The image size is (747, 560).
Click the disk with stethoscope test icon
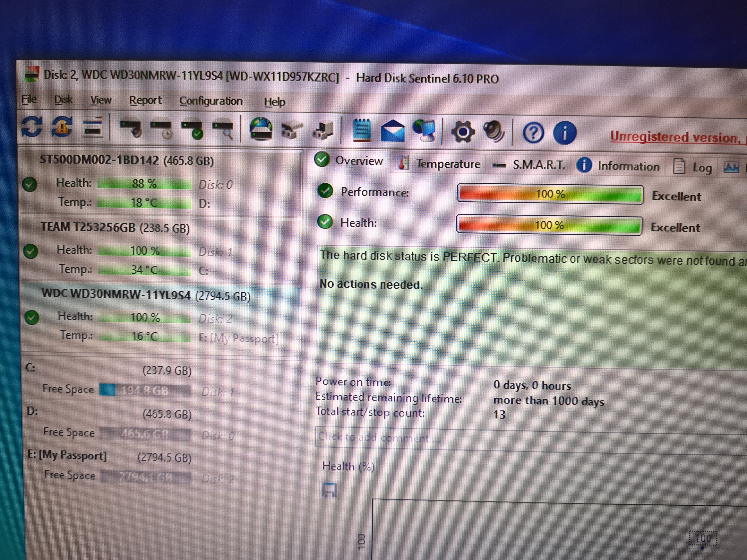[x=131, y=129]
